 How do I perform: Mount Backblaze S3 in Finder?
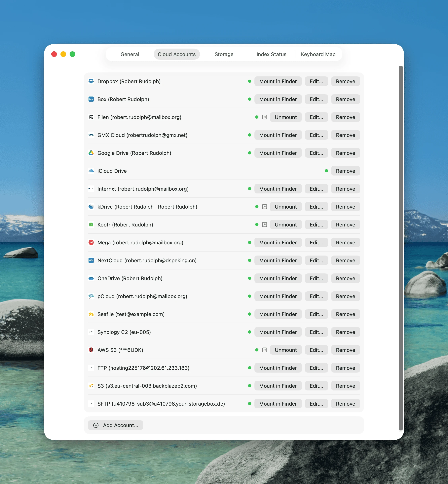pos(278,386)
